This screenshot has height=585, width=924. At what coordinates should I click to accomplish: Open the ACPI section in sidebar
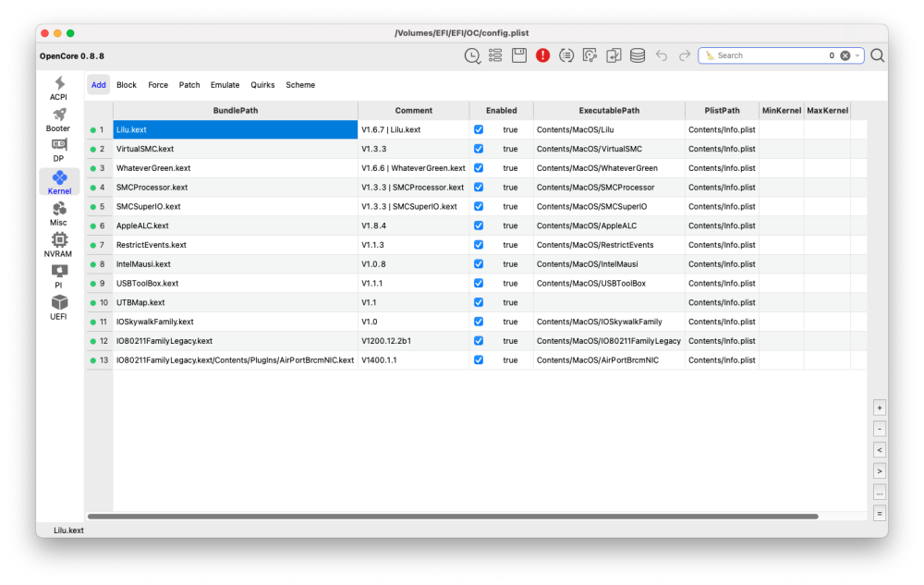[58, 89]
